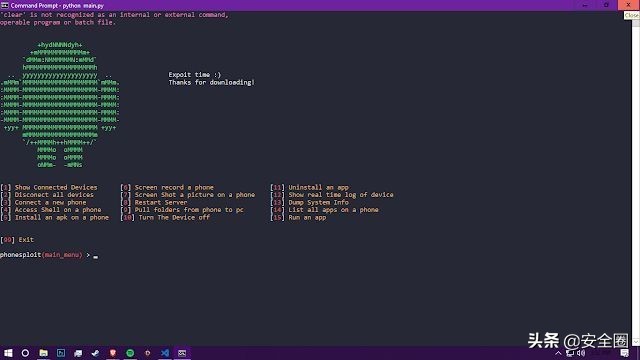Image resolution: width=640 pixels, height=360 pixels.
Task: Open Cortana search circle in taskbar
Action: click(x=25, y=353)
